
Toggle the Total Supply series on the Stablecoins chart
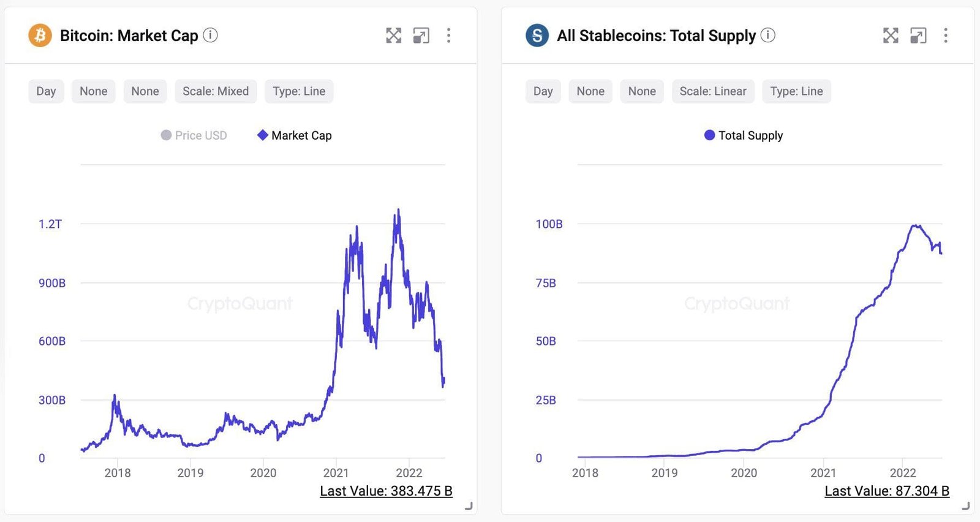pyautogui.click(x=743, y=135)
